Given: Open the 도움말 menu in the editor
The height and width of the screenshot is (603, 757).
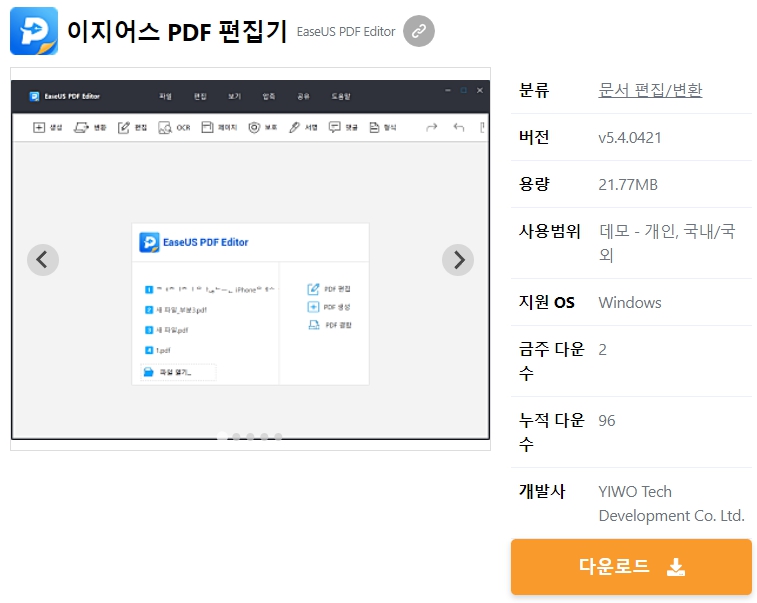Looking at the screenshot, I should tap(341, 97).
